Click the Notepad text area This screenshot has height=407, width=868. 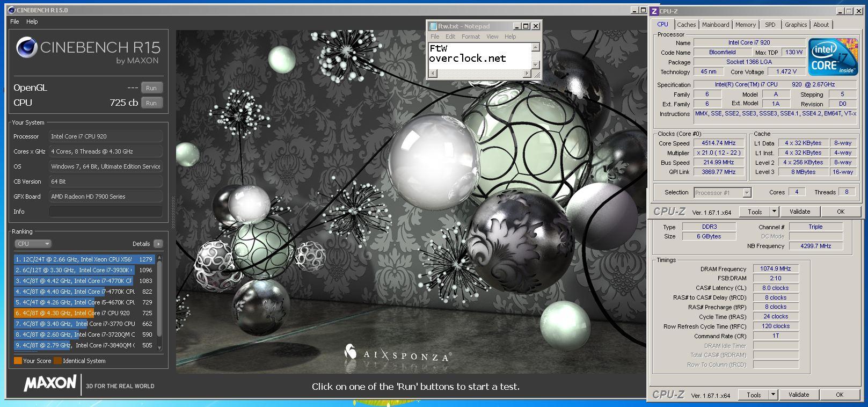(x=479, y=56)
